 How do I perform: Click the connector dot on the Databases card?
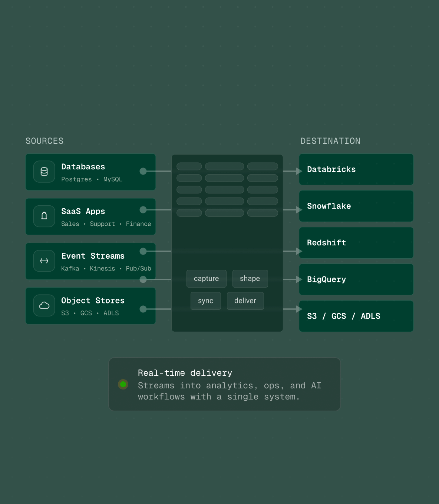tap(143, 171)
